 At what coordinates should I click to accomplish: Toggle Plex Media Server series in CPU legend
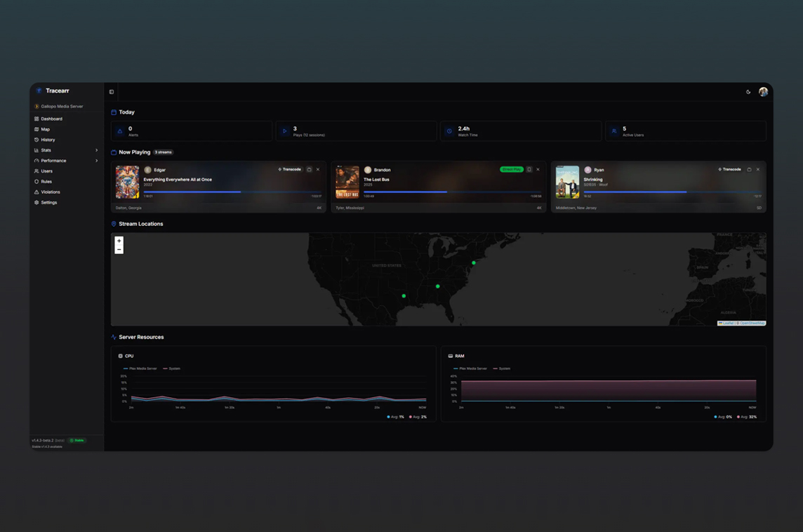pos(140,368)
